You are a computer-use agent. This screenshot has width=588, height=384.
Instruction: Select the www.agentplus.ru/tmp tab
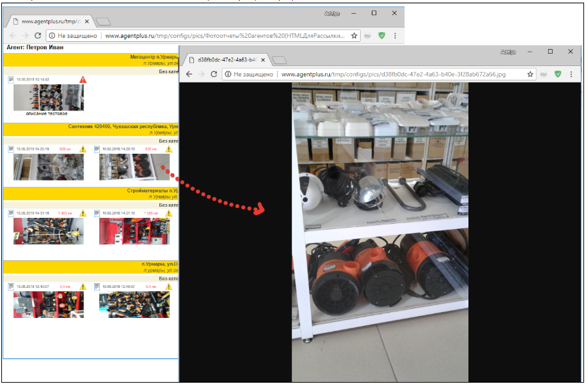coord(50,22)
